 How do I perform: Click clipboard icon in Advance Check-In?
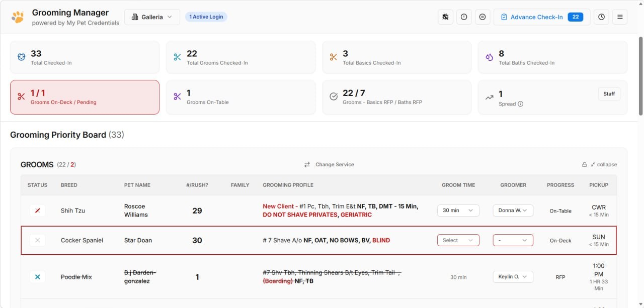504,17
